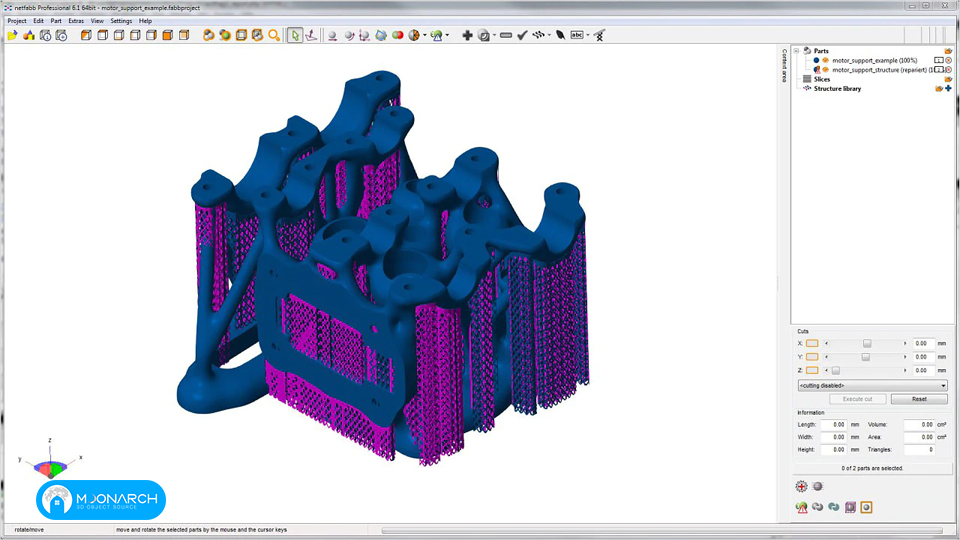Click the black feather toolbar icon

point(560,36)
